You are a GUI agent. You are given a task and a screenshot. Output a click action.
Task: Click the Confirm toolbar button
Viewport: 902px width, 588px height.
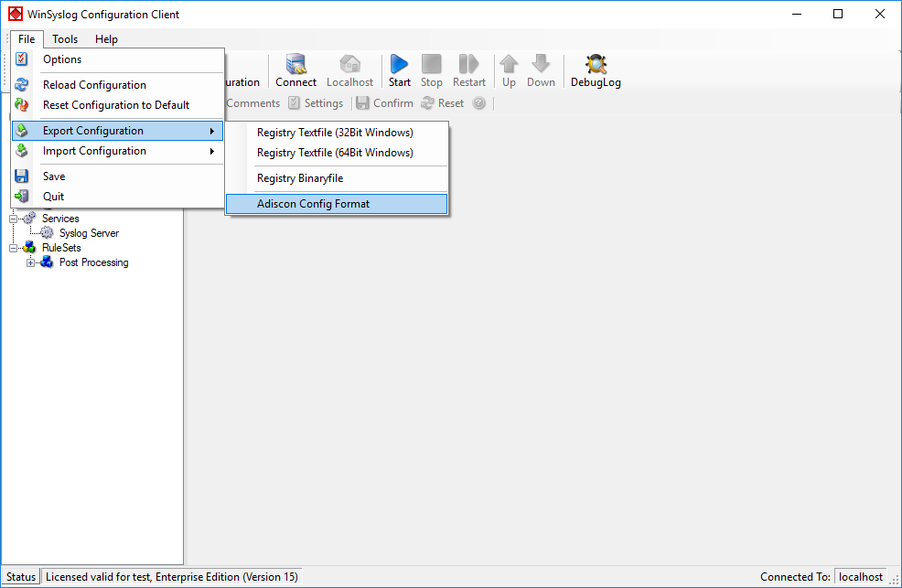click(384, 103)
